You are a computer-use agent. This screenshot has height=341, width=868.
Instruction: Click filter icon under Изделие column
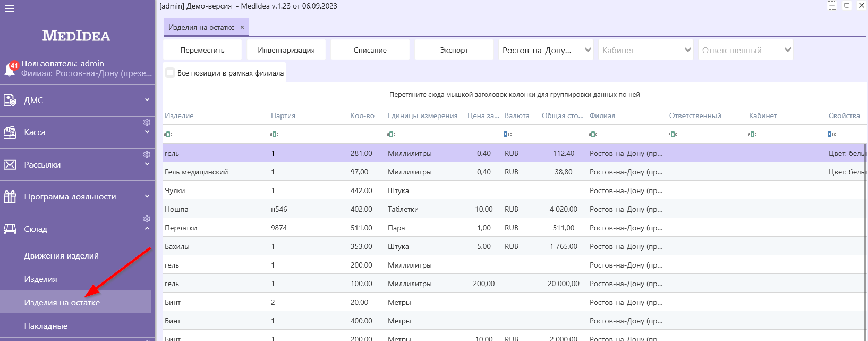tap(168, 134)
